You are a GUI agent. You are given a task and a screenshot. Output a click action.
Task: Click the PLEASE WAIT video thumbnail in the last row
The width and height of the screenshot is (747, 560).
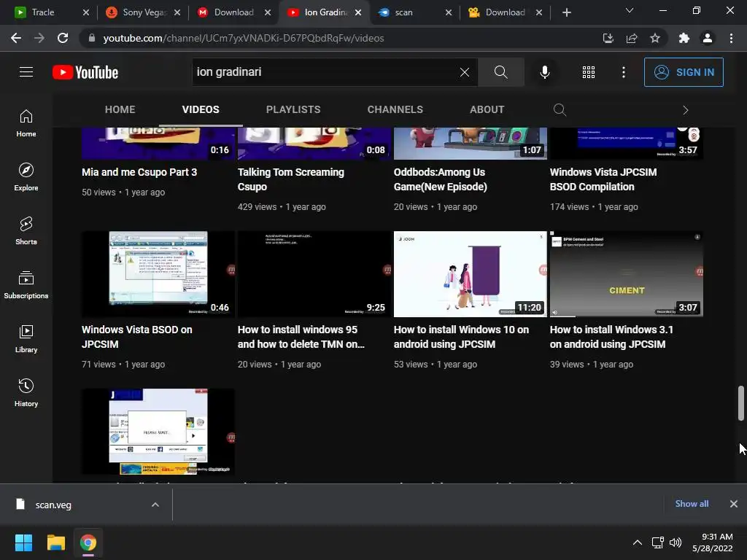[158, 432]
